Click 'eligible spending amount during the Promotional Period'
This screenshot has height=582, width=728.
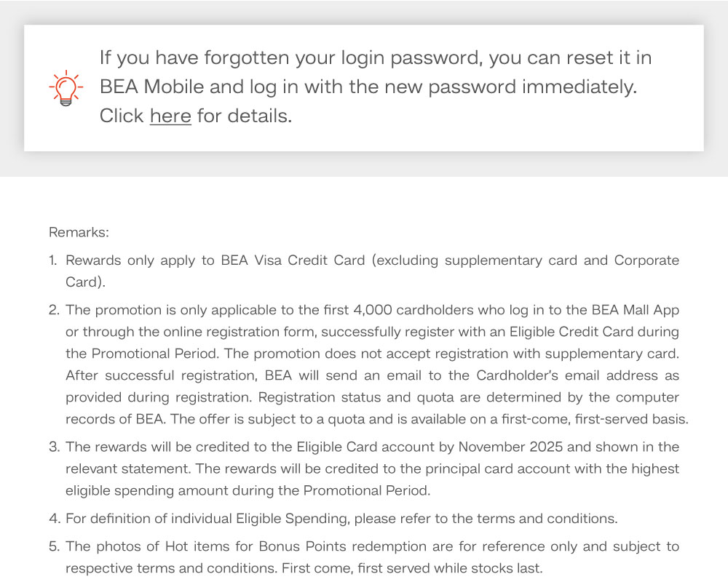coord(248,490)
